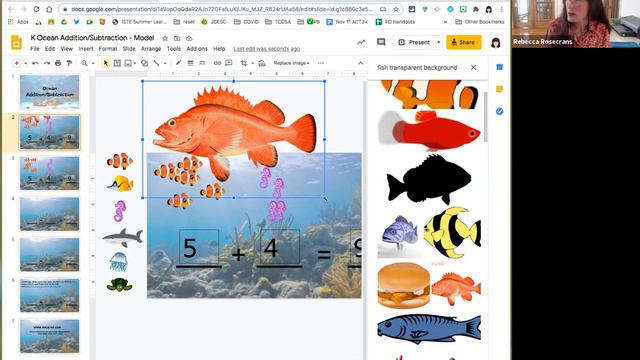This screenshot has height=360, width=640.
Task: Select slide 1 thumbnail in filmstrip
Action: coord(49,91)
